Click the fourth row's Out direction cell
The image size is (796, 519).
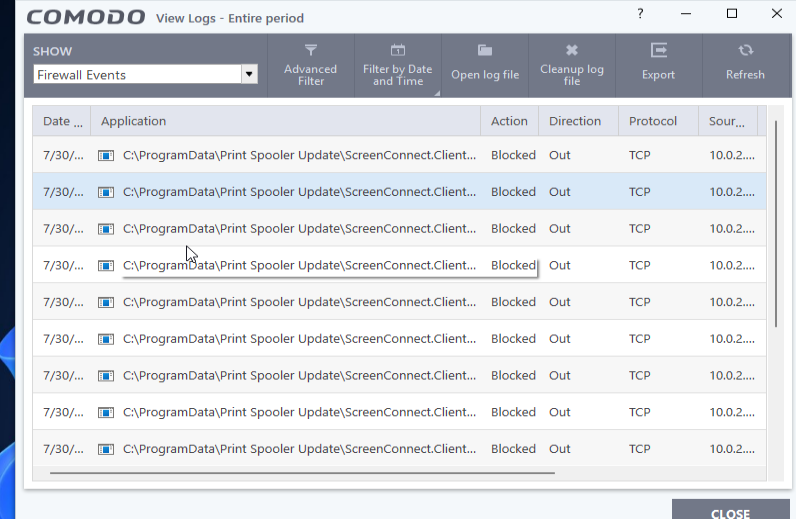click(559, 265)
